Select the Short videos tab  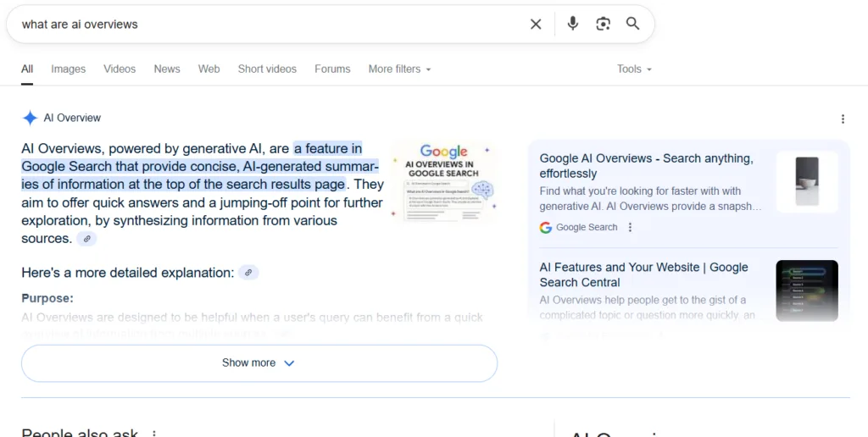pyautogui.click(x=267, y=69)
